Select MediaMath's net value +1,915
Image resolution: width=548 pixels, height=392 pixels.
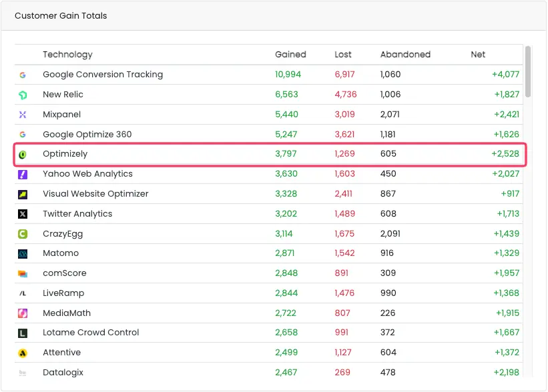point(507,313)
